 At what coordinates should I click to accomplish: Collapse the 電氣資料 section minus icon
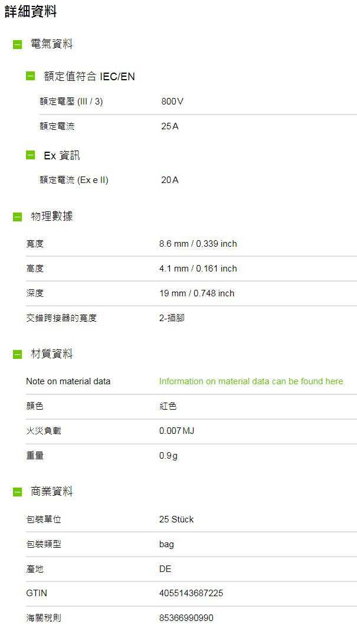tap(18, 45)
